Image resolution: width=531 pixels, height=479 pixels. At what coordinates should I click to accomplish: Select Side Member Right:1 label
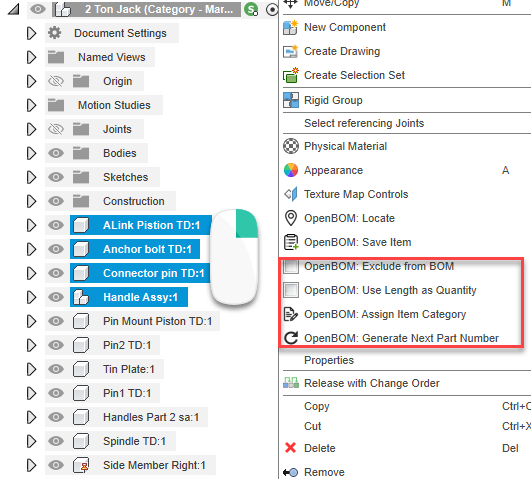(154, 465)
